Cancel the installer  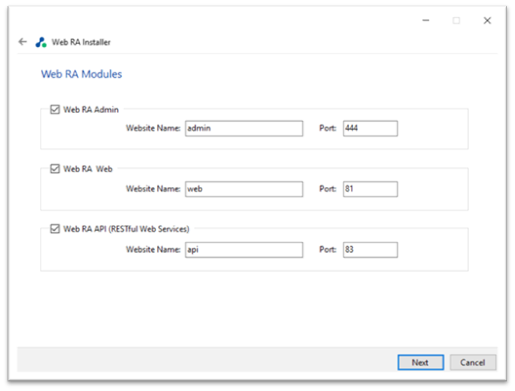pyautogui.click(x=473, y=362)
